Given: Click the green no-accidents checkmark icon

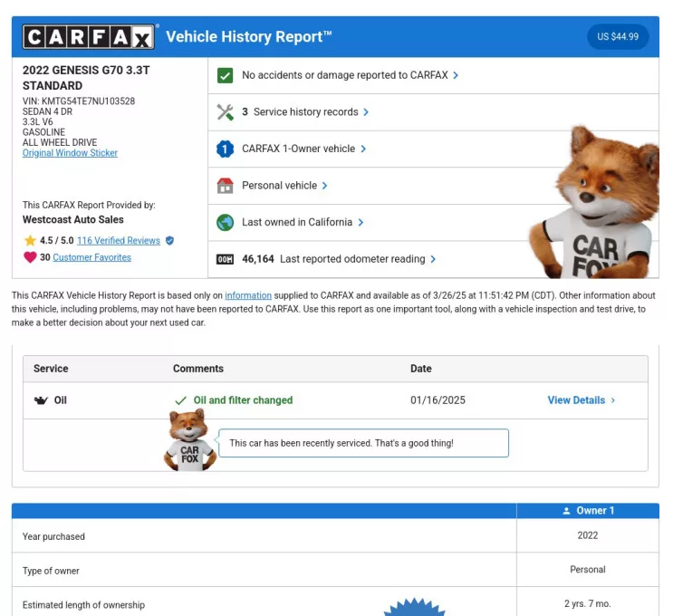Looking at the screenshot, I should [226, 75].
